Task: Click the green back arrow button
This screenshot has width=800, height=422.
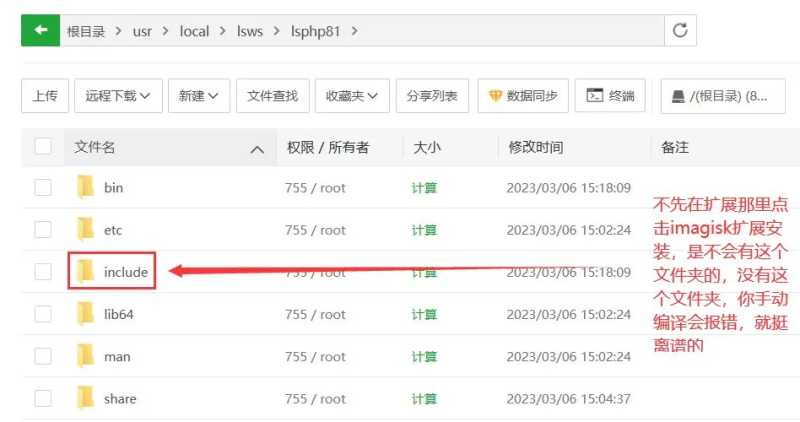Action: [x=40, y=31]
